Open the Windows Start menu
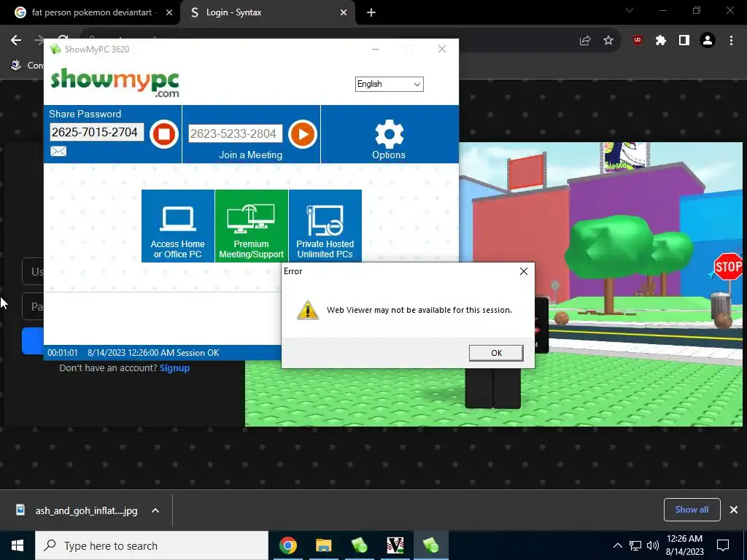The image size is (747, 560). [x=18, y=545]
